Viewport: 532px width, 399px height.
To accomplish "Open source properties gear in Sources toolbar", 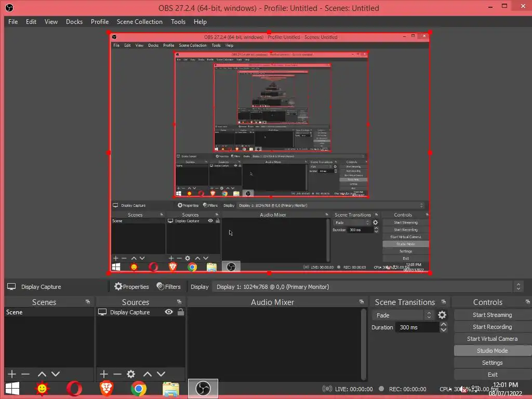I will click(x=131, y=374).
